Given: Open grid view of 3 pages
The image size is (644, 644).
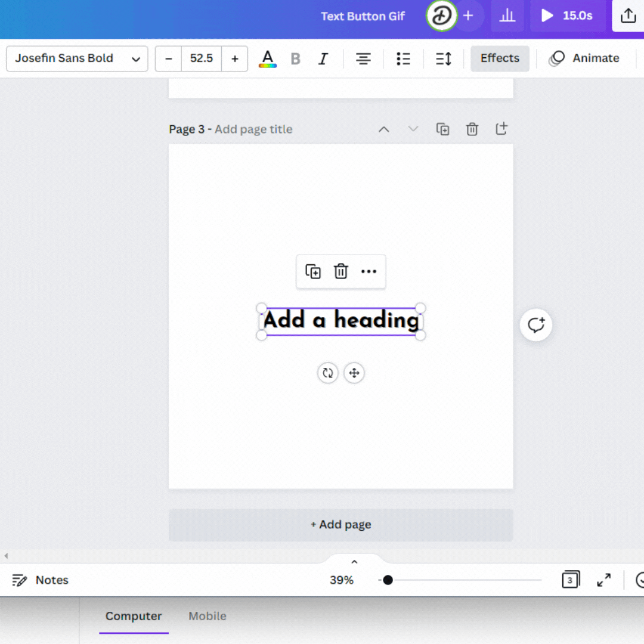Looking at the screenshot, I should (570, 580).
